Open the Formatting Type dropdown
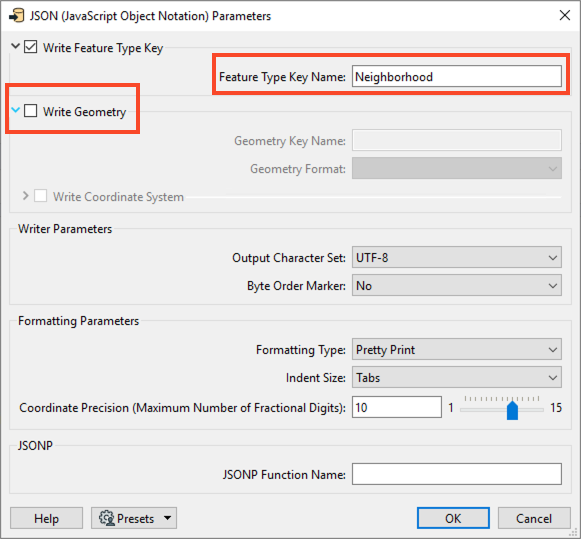The height and width of the screenshot is (539, 581). coord(456,349)
